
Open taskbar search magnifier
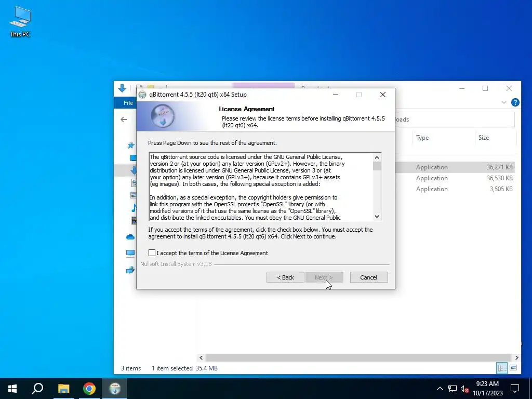tap(37, 389)
